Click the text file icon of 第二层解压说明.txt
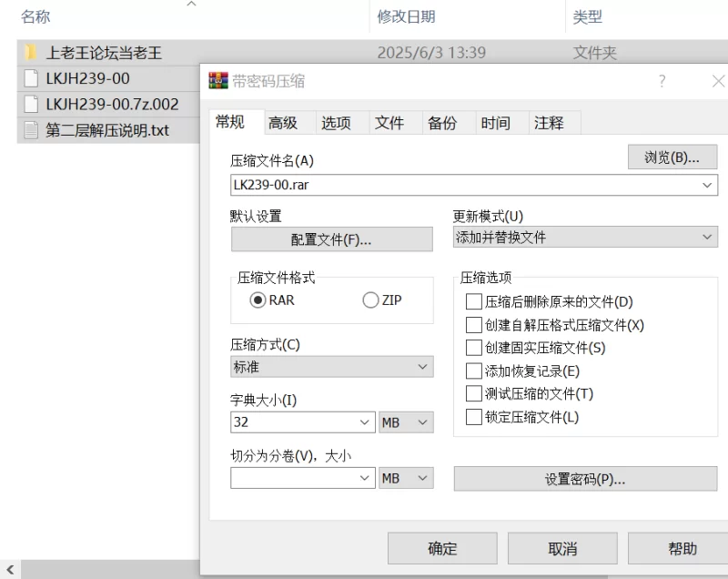Viewport: 728px width, 579px height. coord(31,130)
